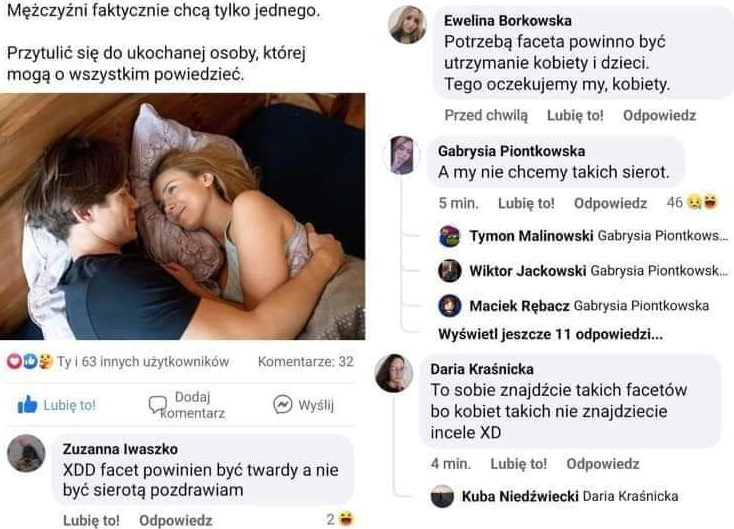Open Gabrysia Piontkowska's avatar
Image resolution: width=734 pixels, height=529 pixels.
tap(403, 155)
